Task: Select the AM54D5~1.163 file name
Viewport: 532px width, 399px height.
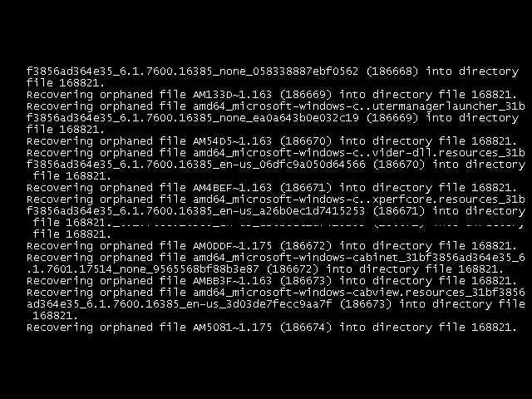Action: [x=233, y=140]
